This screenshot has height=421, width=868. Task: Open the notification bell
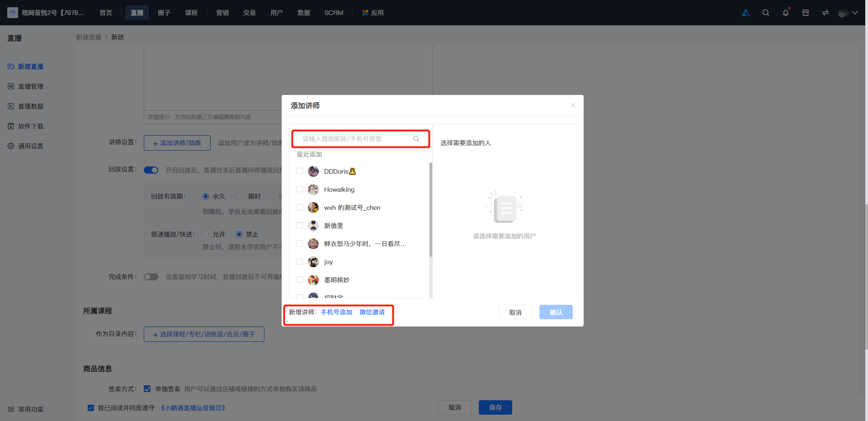click(786, 13)
